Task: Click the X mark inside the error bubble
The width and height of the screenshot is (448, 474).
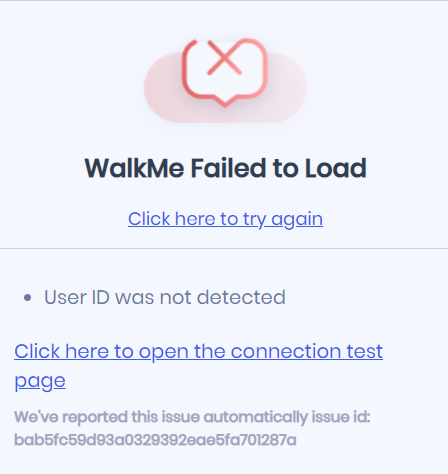Action: [225, 58]
